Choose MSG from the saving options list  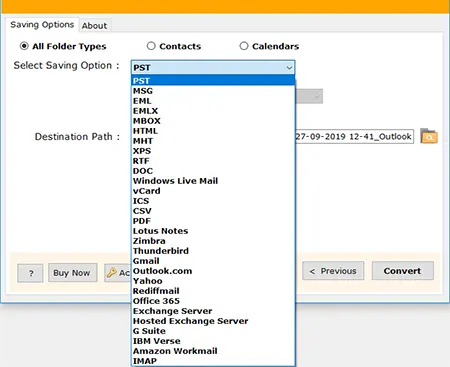click(213, 91)
